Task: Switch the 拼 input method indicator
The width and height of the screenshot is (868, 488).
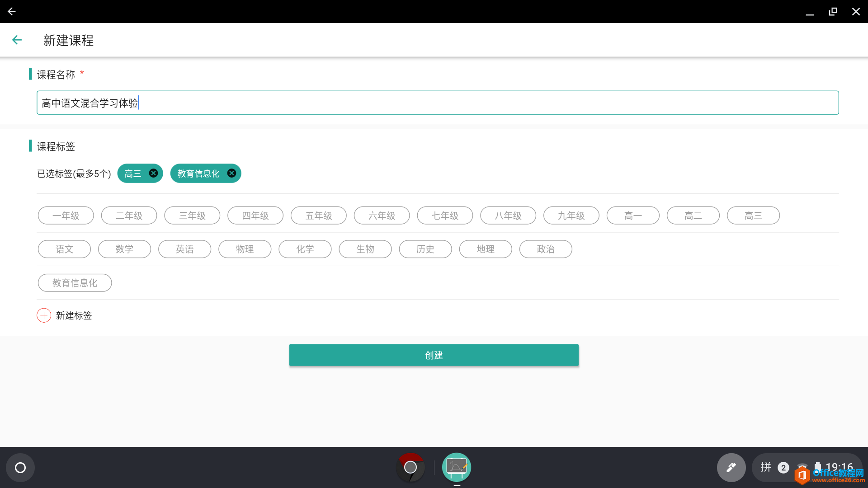Action: (765, 467)
